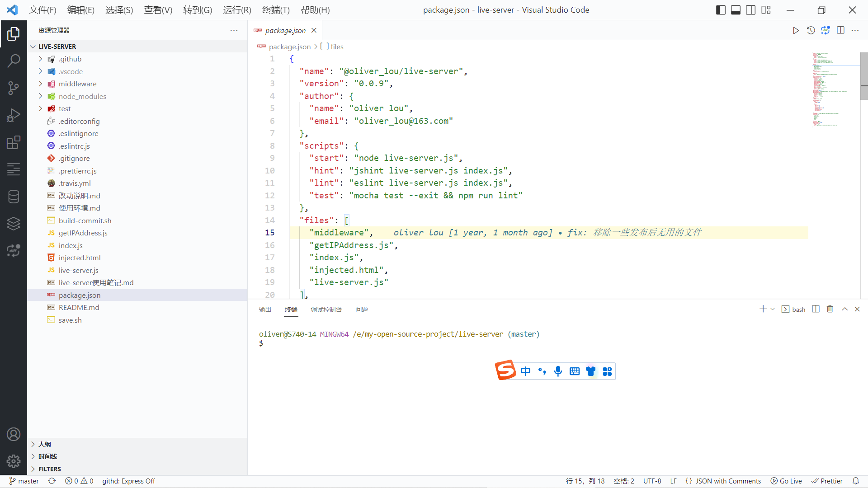Click Prettier status bar item

click(827, 481)
